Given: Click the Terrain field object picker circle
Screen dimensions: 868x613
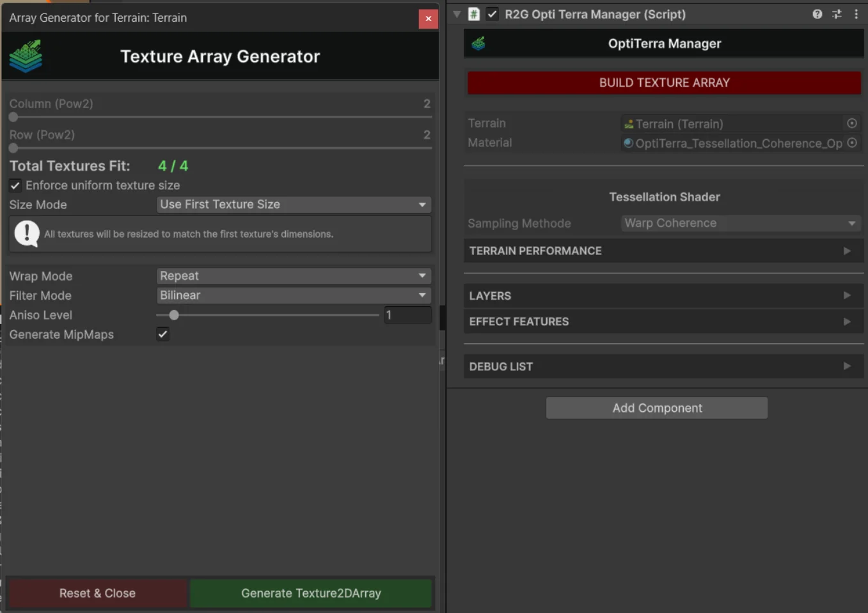Looking at the screenshot, I should [852, 123].
